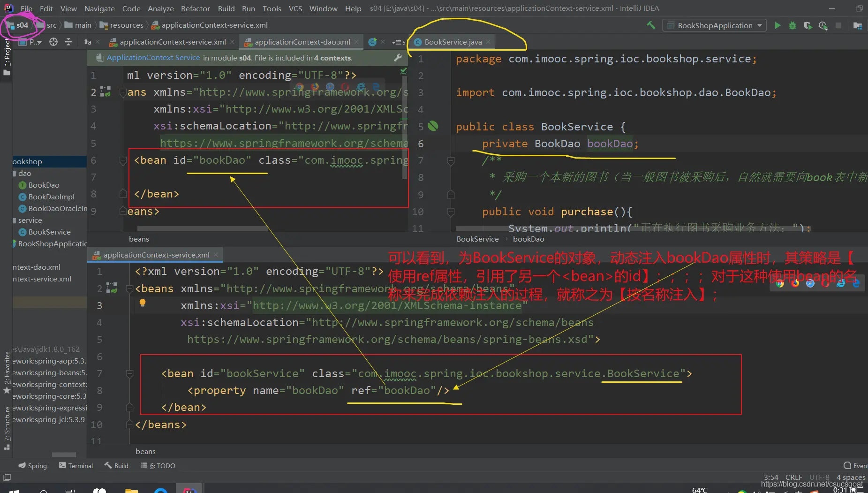This screenshot has height=493, width=868.
Task: Select BookDaoImpl in the project tree
Action: (51, 197)
